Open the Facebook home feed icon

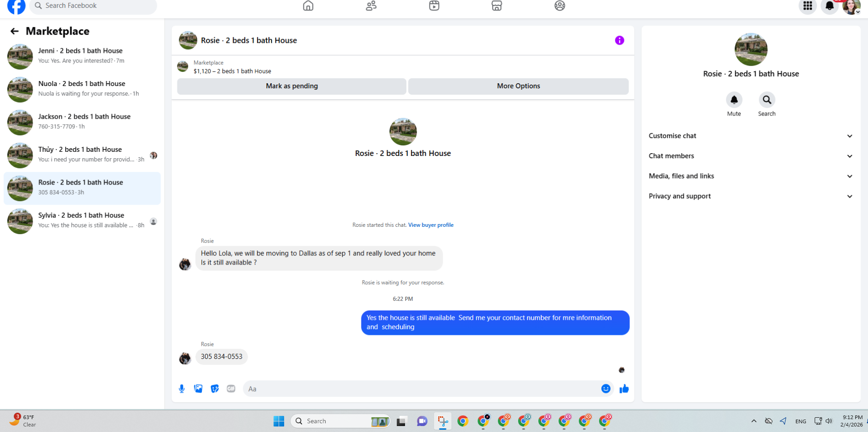pos(308,6)
